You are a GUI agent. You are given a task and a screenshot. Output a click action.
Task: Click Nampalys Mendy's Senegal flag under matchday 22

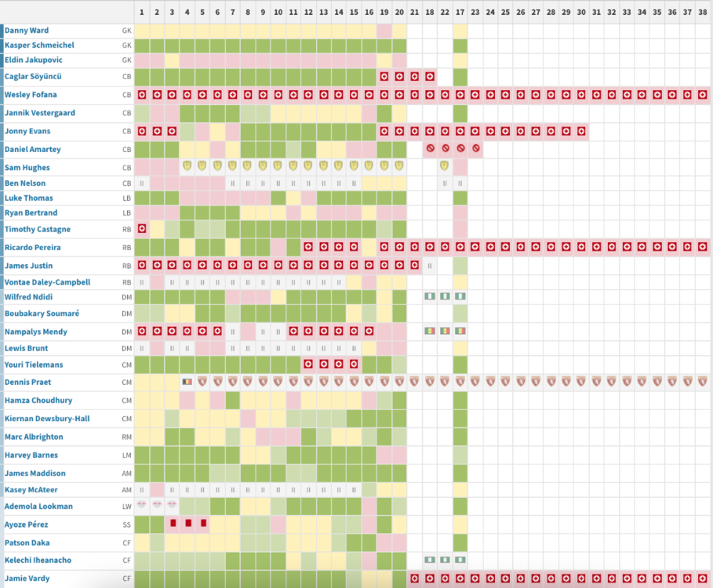point(445,331)
